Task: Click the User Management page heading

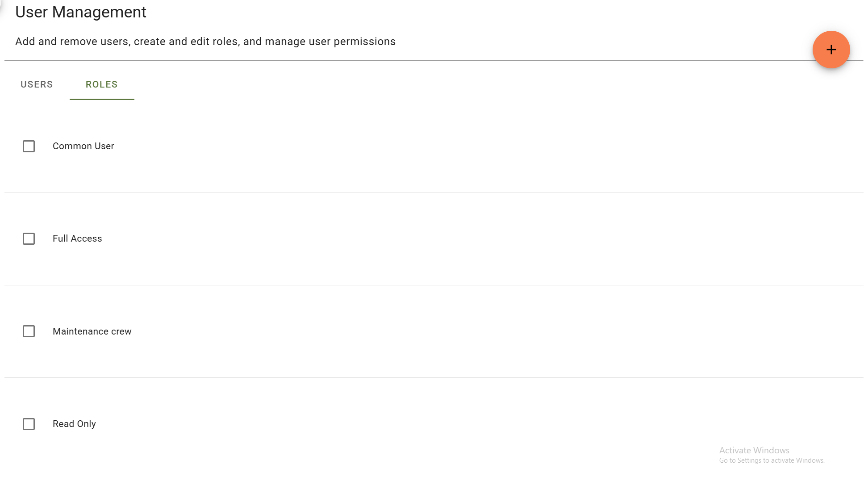Action: (81, 12)
